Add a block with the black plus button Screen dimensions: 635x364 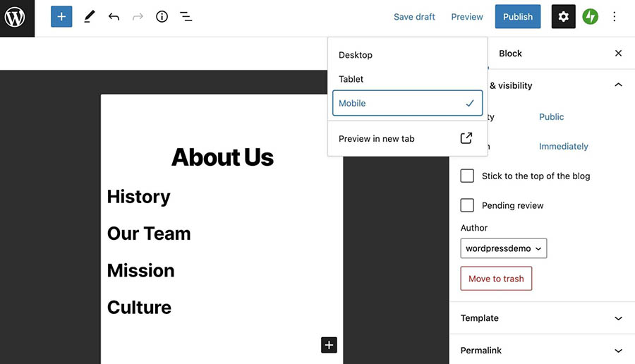329,345
